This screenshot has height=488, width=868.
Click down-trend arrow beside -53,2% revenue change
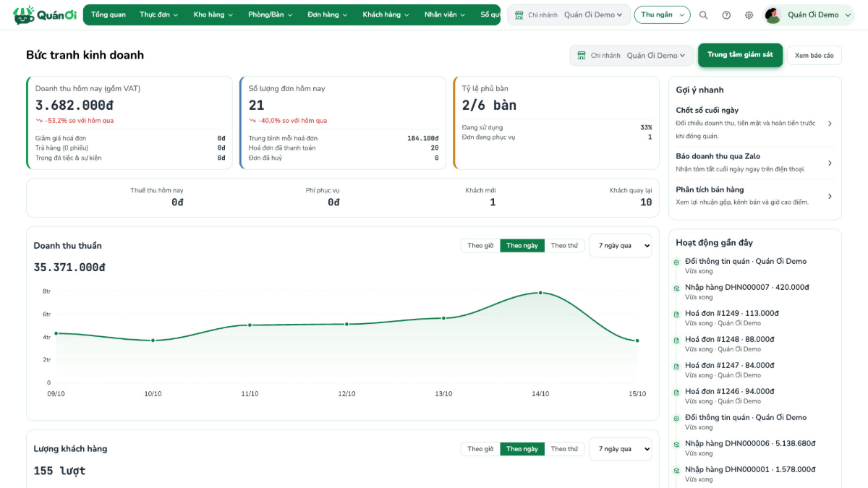point(39,121)
